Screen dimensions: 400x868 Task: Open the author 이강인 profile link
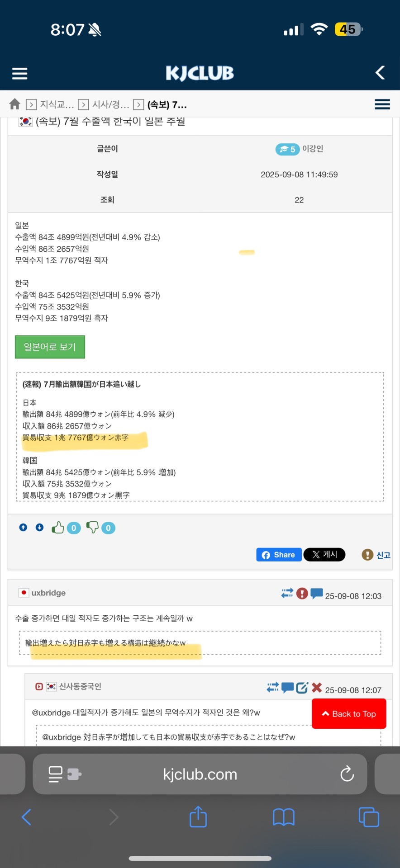[313, 149]
